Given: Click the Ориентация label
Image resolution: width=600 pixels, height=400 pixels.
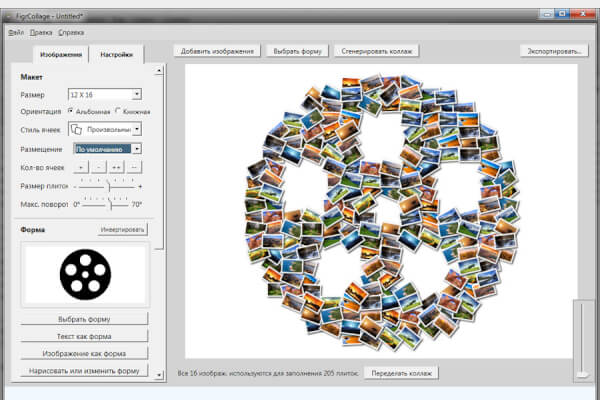Looking at the screenshot, I should point(41,111).
